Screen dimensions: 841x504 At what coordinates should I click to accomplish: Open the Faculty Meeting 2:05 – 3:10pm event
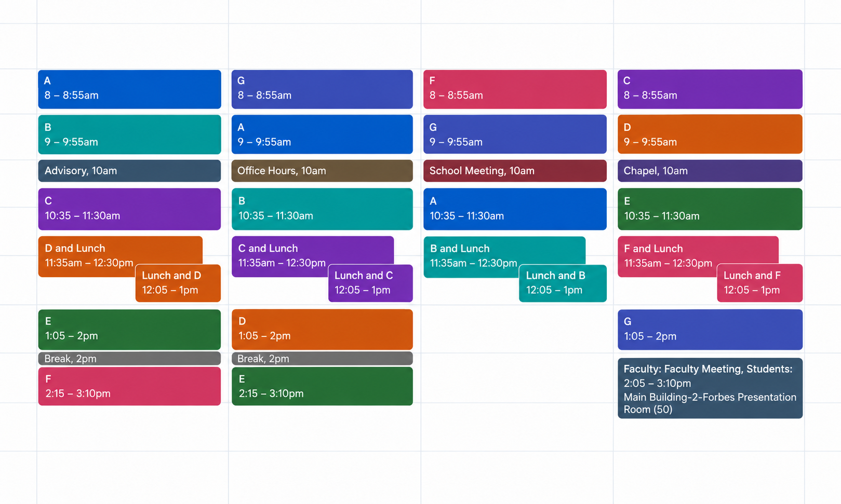[x=710, y=388]
